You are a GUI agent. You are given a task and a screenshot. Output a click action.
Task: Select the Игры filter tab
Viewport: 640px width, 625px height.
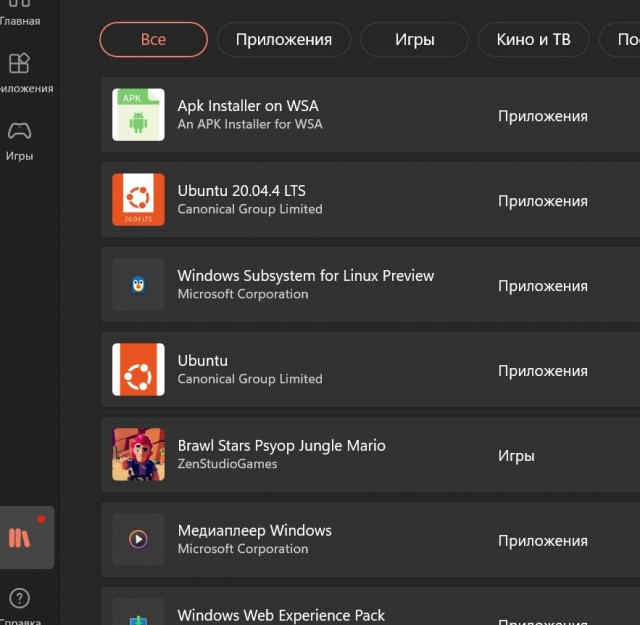pyautogui.click(x=414, y=40)
